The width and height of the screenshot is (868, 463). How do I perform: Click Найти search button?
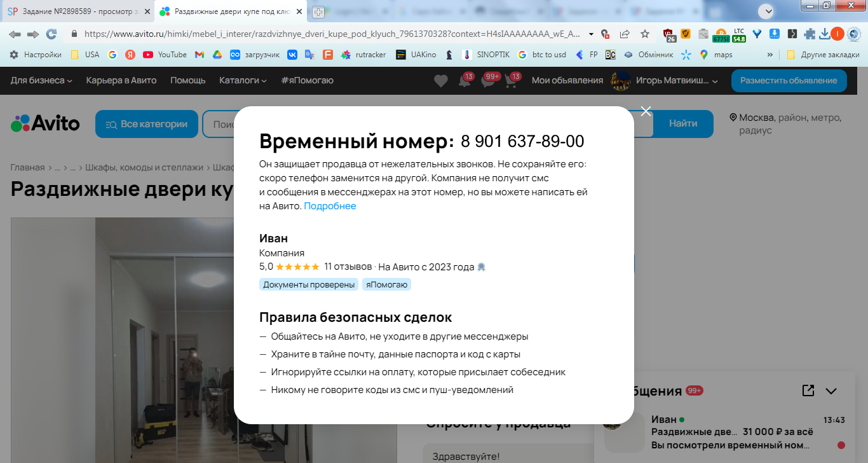click(683, 123)
